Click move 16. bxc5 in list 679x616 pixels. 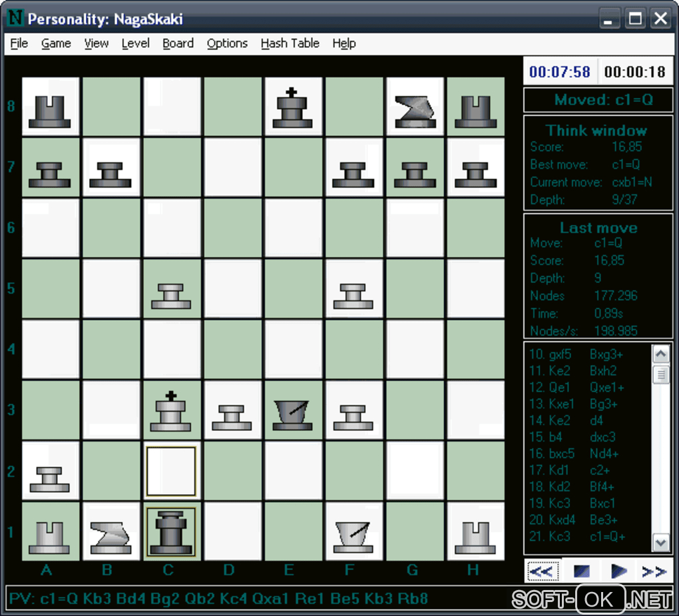pos(552,454)
